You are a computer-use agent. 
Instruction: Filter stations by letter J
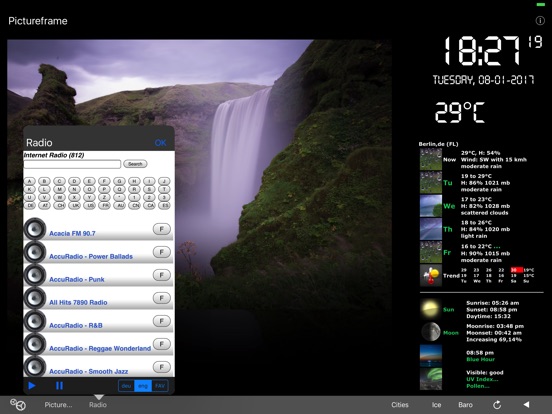(164, 181)
